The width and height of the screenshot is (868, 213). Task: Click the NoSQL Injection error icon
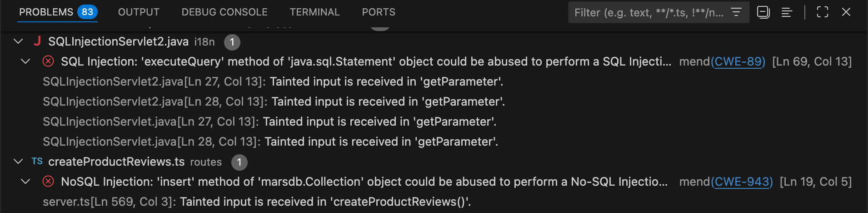click(x=48, y=182)
